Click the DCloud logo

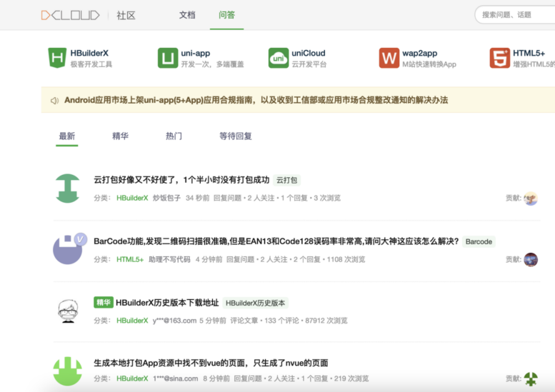pos(70,15)
